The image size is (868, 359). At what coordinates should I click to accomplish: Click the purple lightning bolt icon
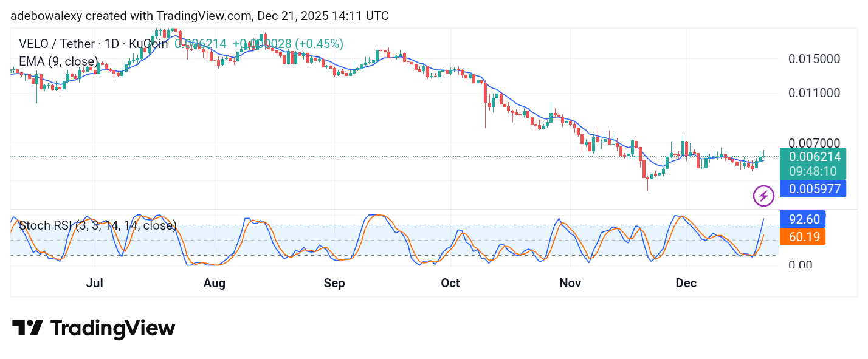[763, 196]
